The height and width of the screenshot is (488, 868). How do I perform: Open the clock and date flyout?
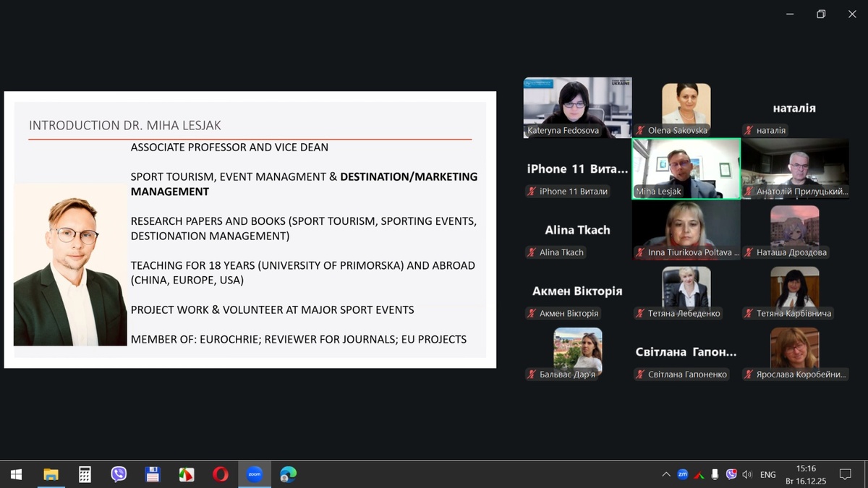pyautogui.click(x=806, y=475)
